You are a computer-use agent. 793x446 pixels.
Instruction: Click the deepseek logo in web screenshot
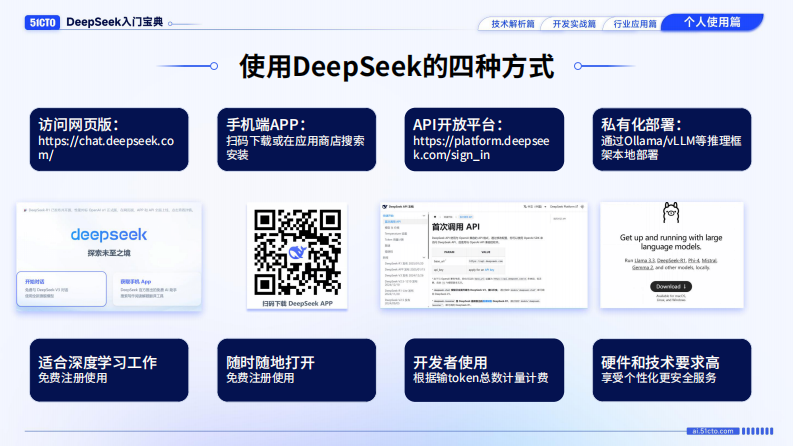(x=109, y=235)
